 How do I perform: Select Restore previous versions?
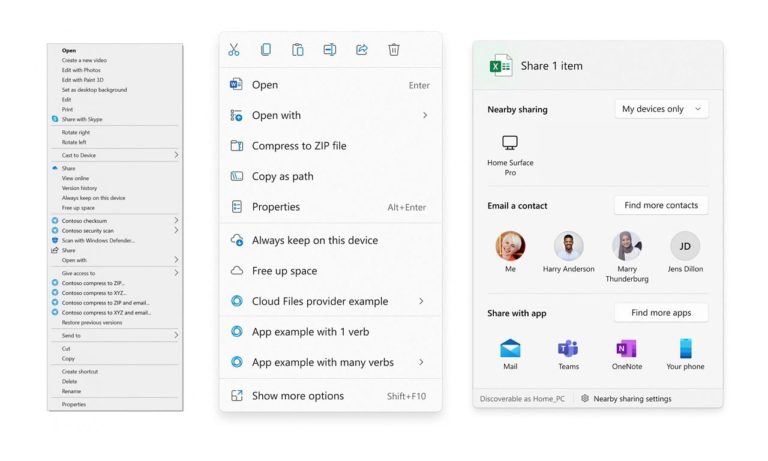pyautogui.click(x=92, y=322)
